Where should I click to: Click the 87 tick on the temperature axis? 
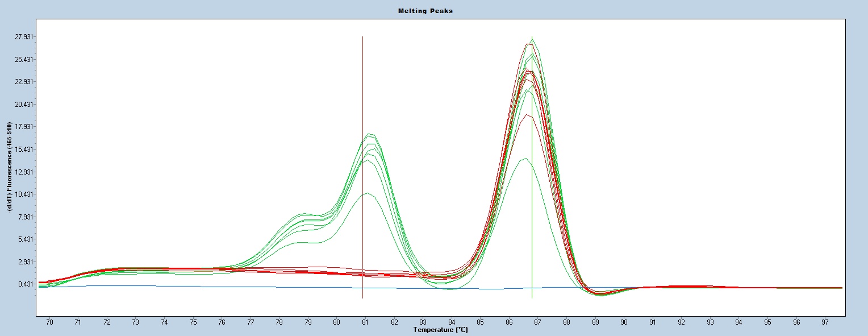[538, 322]
